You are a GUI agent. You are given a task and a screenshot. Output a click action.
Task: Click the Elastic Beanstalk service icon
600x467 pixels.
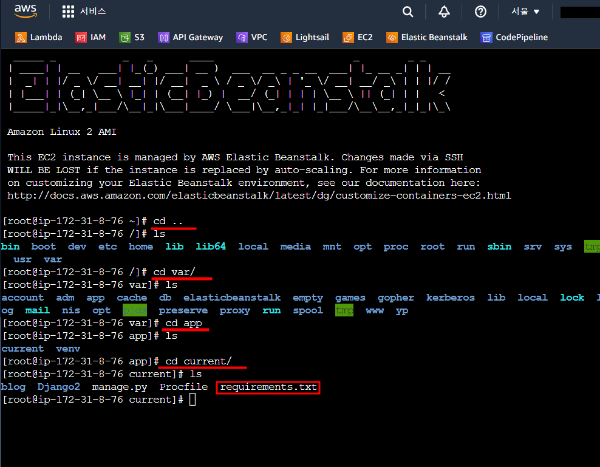point(392,38)
